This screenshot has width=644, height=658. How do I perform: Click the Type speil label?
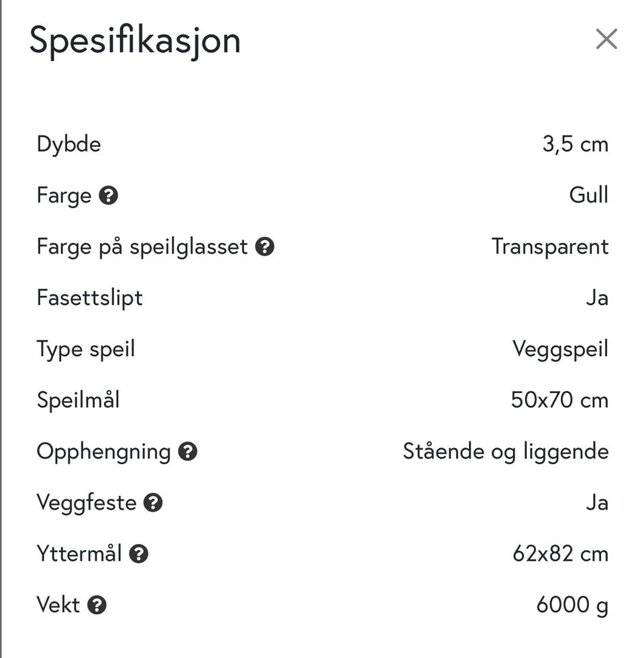(x=86, y=349)
